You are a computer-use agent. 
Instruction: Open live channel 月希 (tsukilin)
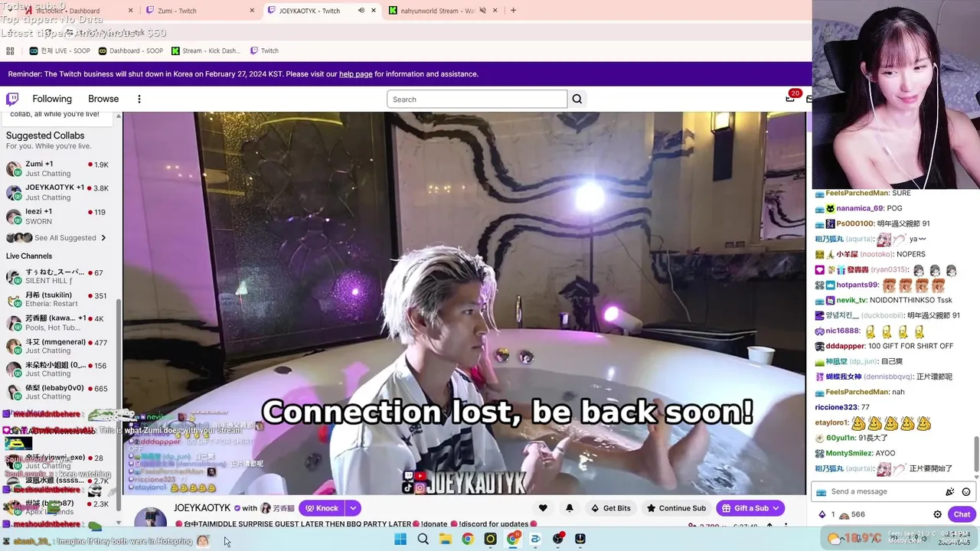58,299
